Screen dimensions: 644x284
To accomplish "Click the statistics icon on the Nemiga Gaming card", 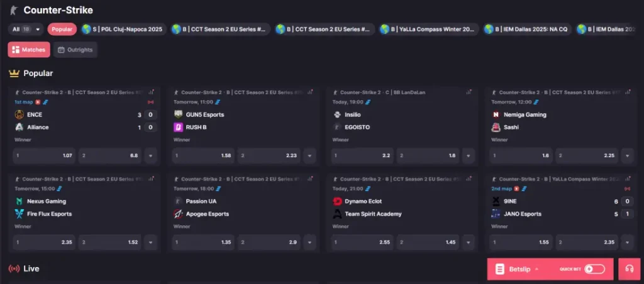I will 628,92.
